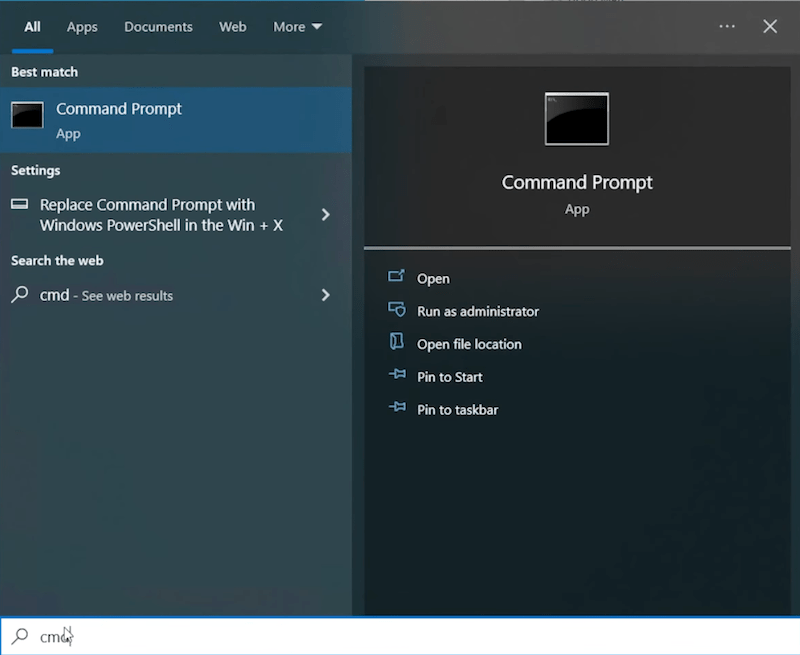Expand arrow for cmd web results

[x=326, y=295]
